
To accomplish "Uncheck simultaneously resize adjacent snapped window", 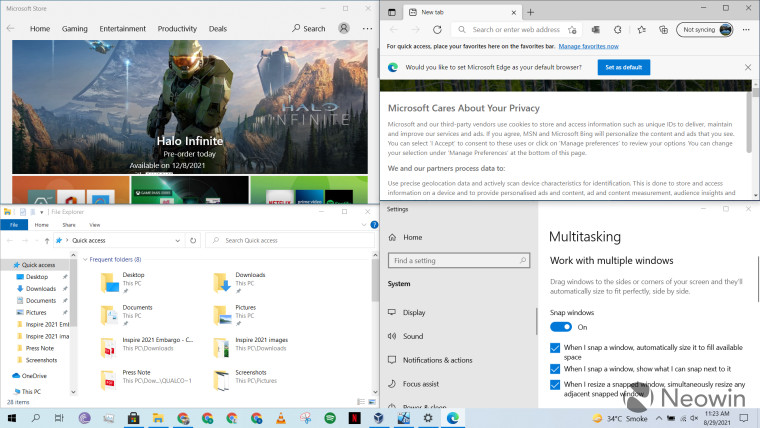I will (x=555, y=385).
